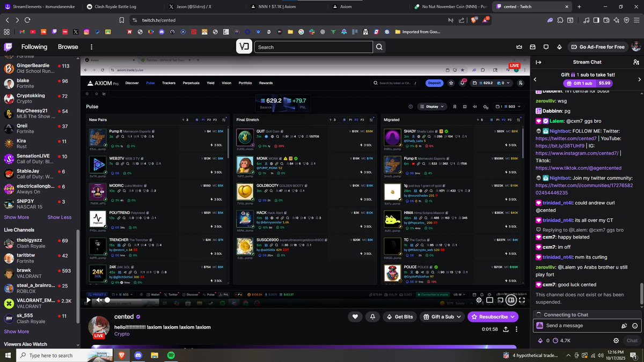Click the Windows Start button
This screenshot has height=362, width=644.
(8, 355)
